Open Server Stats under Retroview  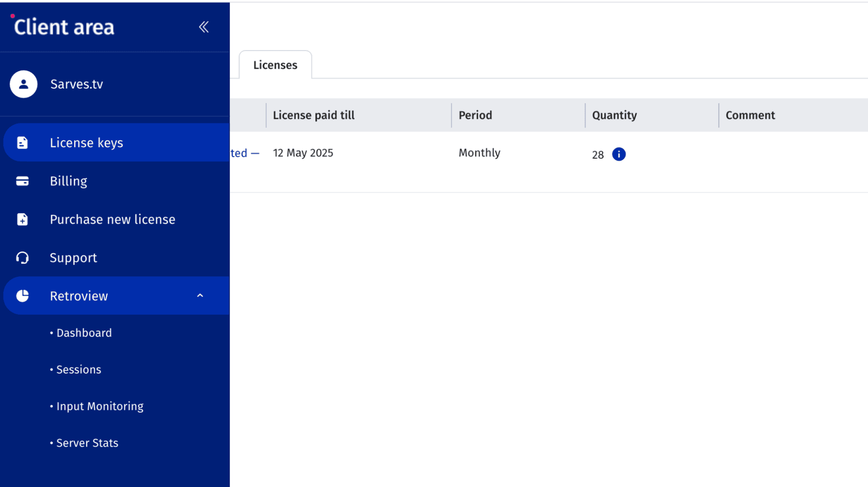[x=87, y=443]
